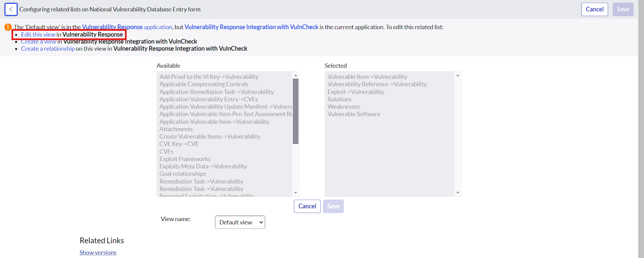The image size is (644, 258).
Task: Click Cancel button below the lists
Action: 307,206
